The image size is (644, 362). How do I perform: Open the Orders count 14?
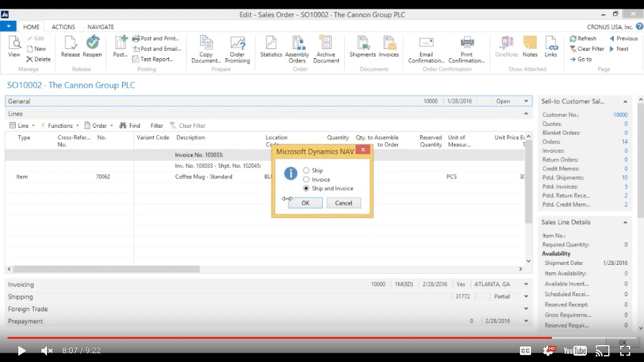pyautogui.click(x=625, y=142)
